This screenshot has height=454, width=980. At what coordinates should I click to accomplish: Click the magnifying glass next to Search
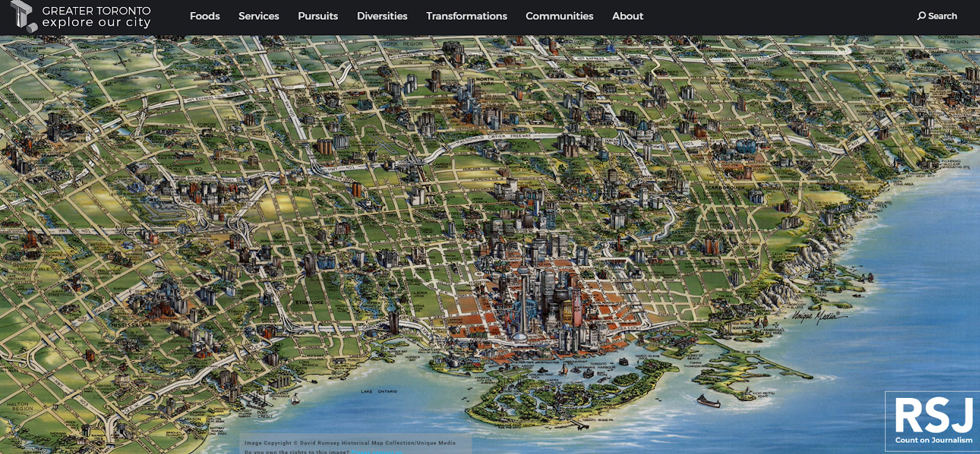[921, 16]
